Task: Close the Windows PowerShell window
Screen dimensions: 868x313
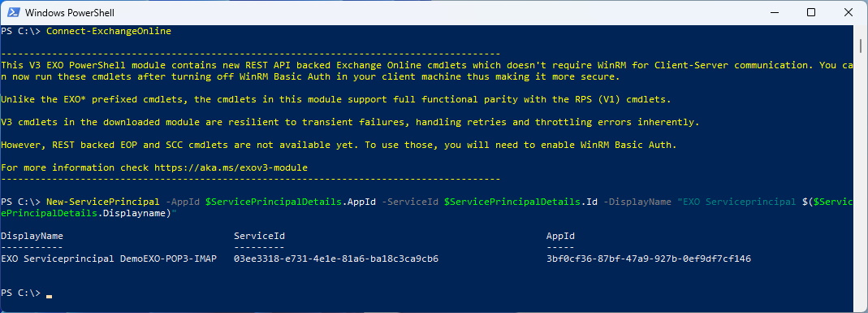Action: 848,12
